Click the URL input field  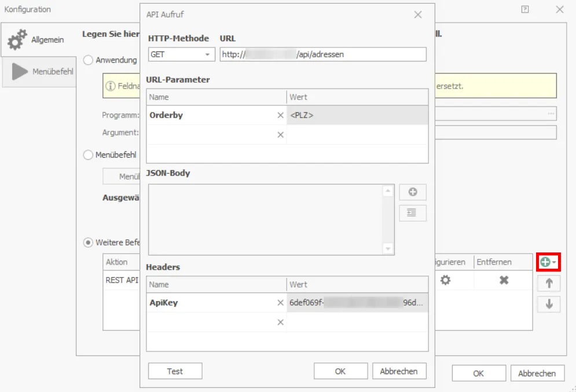(x=323, y=54)
